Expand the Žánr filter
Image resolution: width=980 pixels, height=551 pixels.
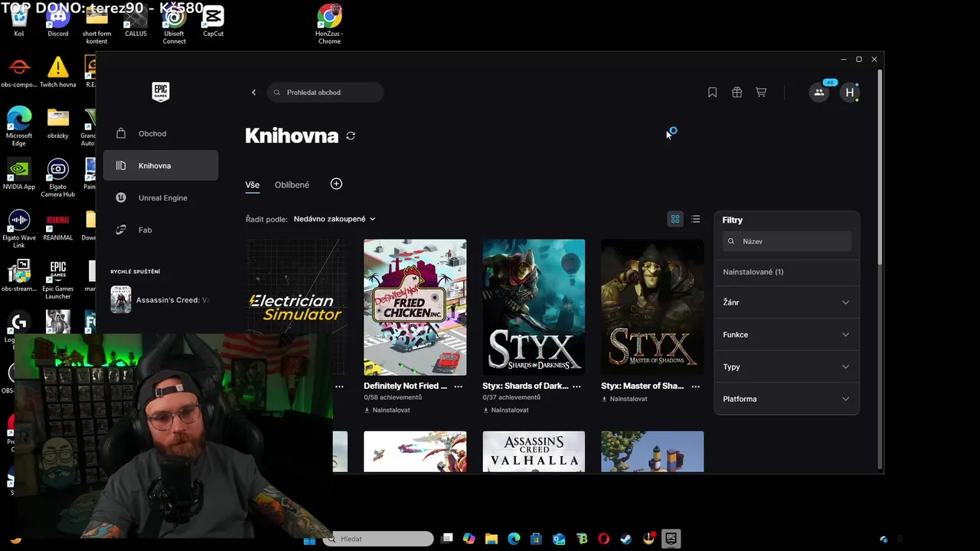[x=786, y=302]
